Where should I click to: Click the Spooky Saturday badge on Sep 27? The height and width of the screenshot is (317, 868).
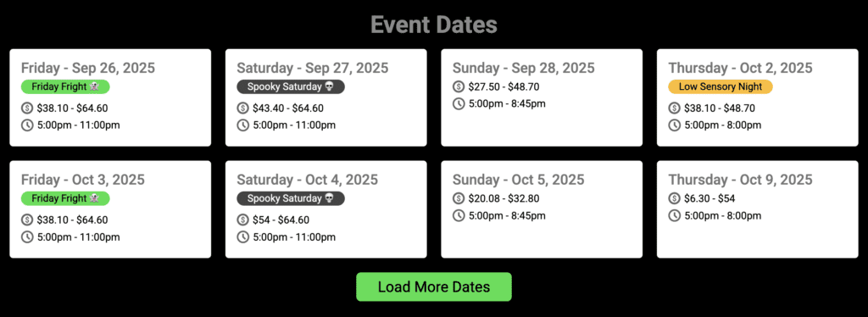[291, 86]
